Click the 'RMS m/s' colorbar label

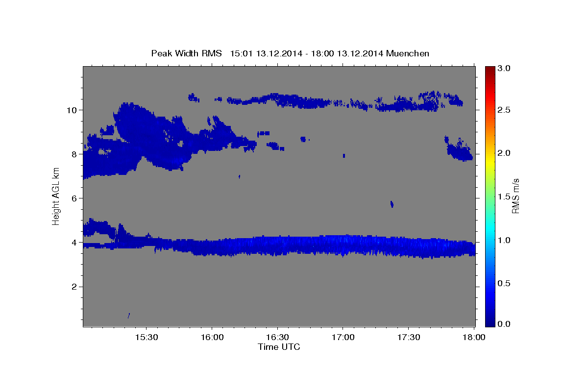[515, 196]
